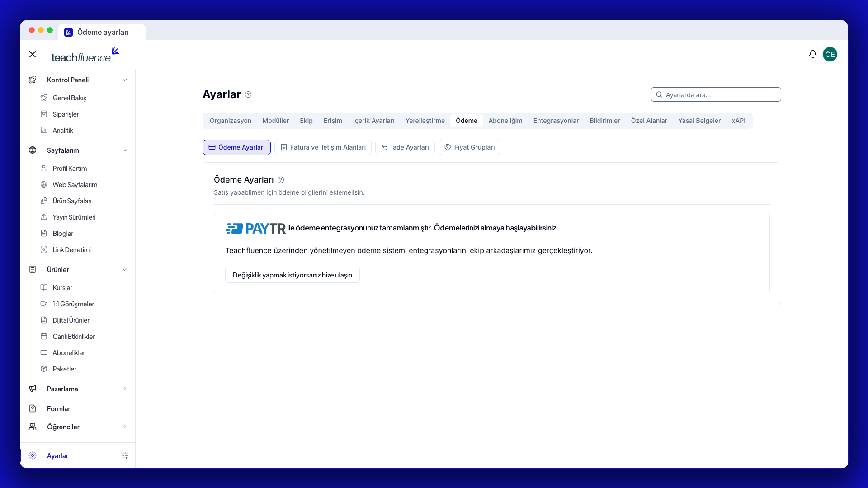Expand the Pazarlama section
Screen dimensions: 868x488
click(78, 389)
